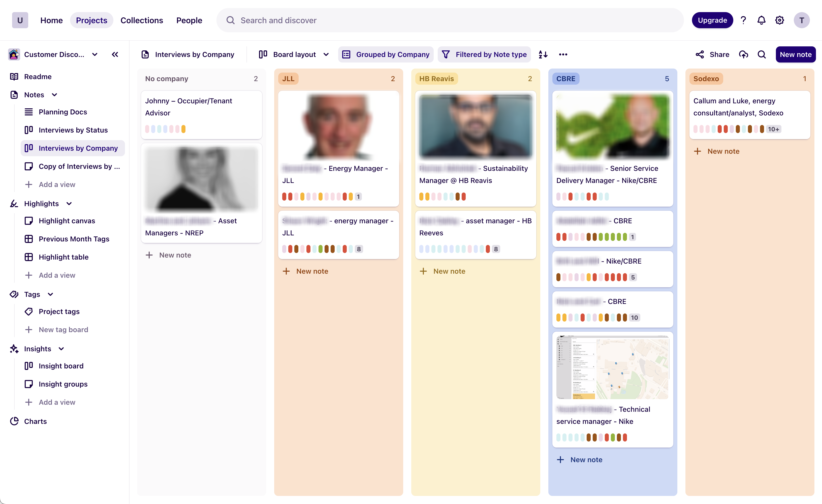This screenshot has height=504, width=822.
Task: Toggle Filtered by Note type filter
Action: coord(484,54)
